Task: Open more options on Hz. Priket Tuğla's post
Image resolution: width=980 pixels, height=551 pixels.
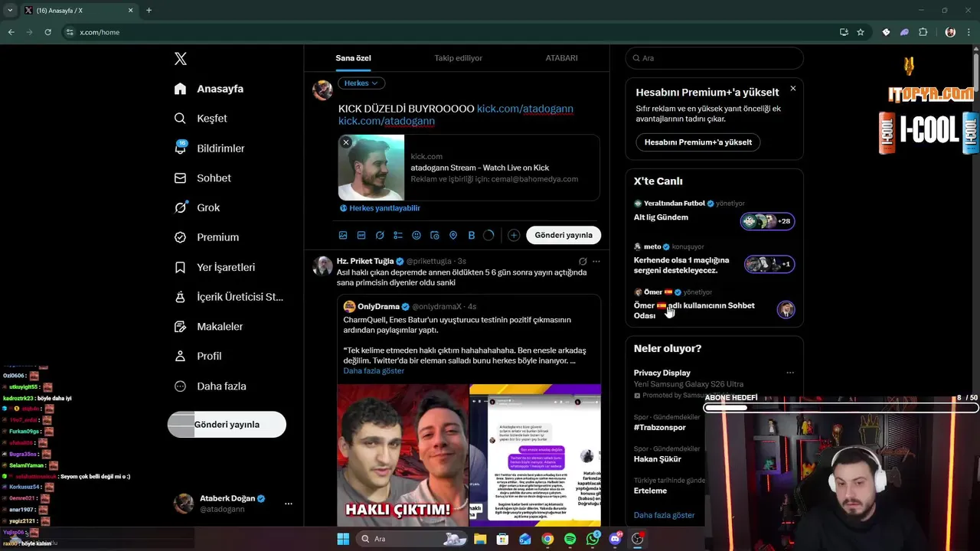Action: [596, 261]
